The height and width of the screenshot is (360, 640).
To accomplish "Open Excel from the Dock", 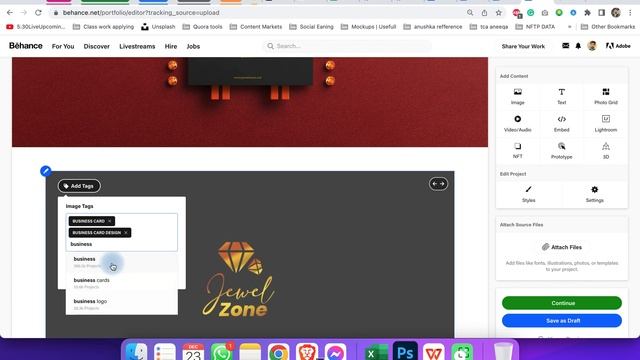I will (376, 353).
